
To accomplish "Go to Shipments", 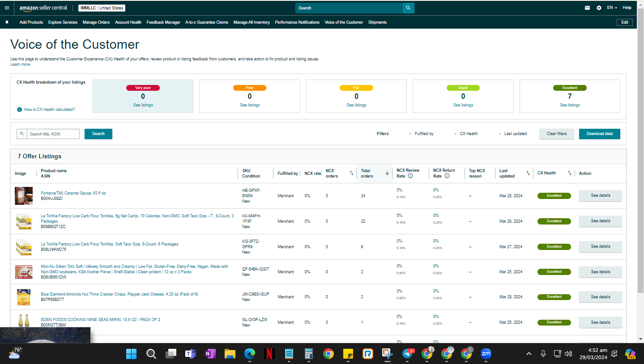I will tap(377, 22).
